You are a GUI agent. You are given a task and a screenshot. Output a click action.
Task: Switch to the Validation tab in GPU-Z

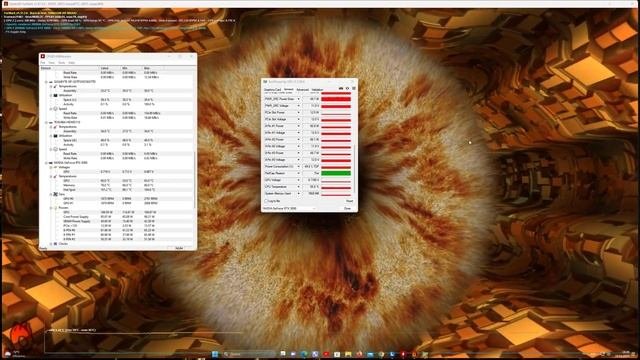(x=317, y=89)
